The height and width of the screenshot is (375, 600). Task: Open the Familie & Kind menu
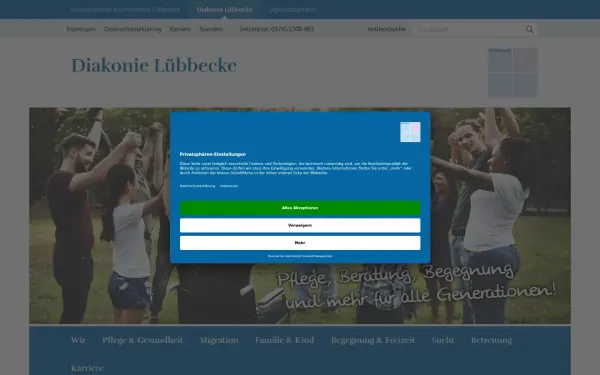(285, 340)
